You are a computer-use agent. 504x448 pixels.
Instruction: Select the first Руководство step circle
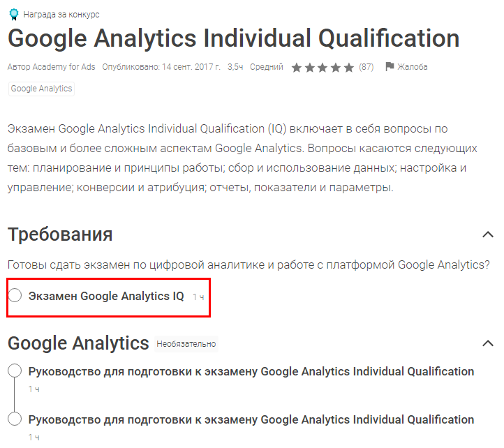coord(15,372)
